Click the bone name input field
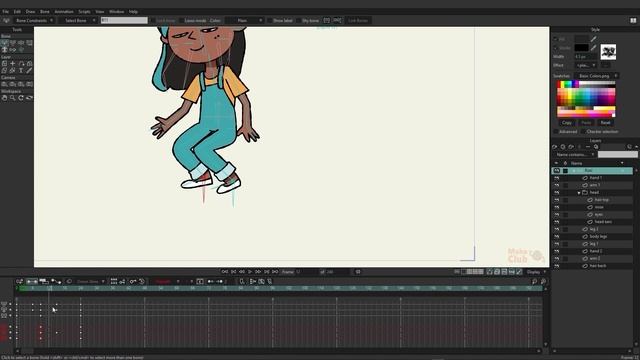This screenshot has width=640, height=360. click(124, 20)
